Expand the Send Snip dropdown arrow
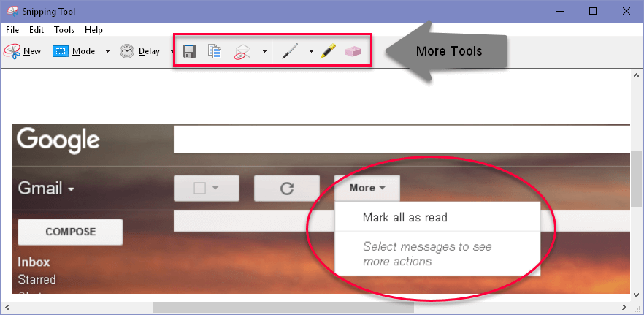 point(264,51)
